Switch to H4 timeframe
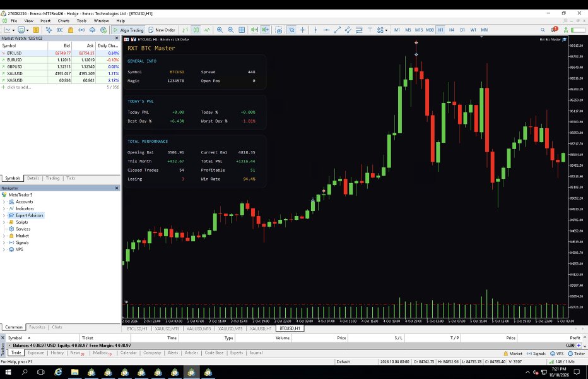588x379 pixels. [452, 30]
